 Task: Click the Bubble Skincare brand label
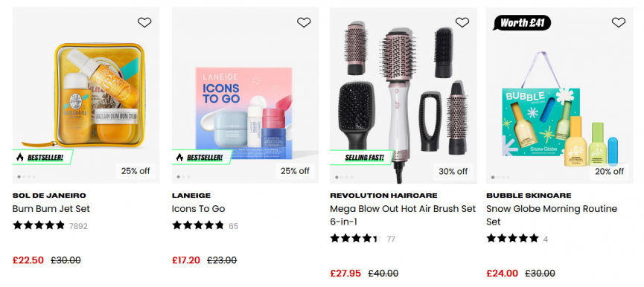[x=529, y=196]
